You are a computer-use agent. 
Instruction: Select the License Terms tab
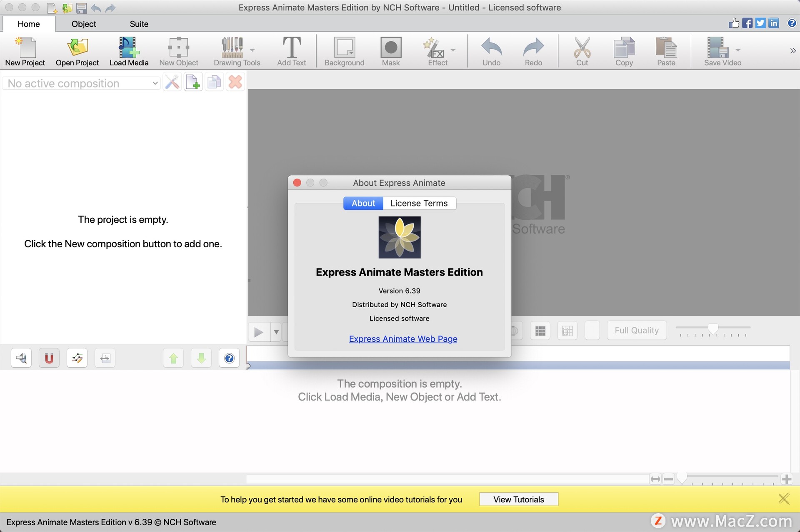[x=419, y=203]
